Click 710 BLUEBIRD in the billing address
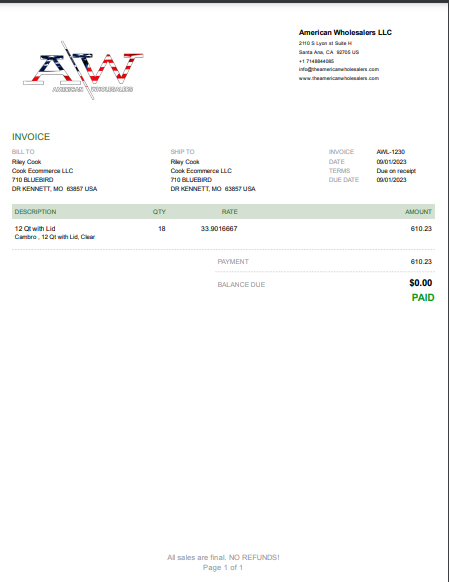The height and width of the screenshot is (582, 449). point(32,180)
